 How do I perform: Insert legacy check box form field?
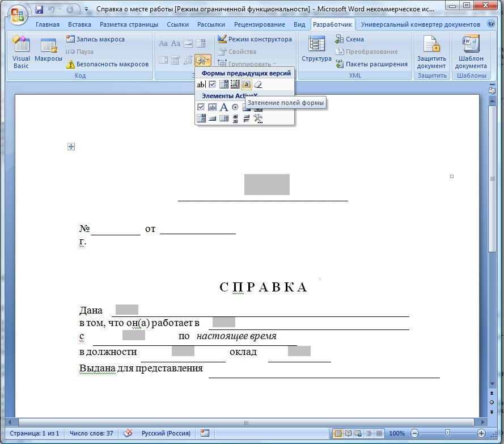pos(213,84)
